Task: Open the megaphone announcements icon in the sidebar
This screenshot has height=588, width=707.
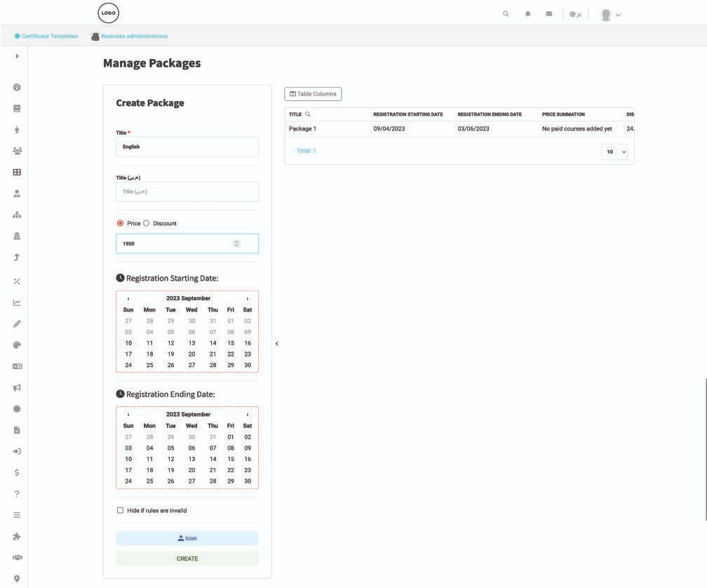Action: point(17,388)
